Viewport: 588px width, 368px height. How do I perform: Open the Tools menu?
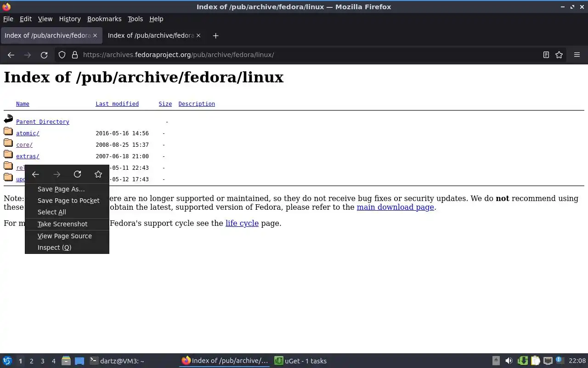pos(135,19)
